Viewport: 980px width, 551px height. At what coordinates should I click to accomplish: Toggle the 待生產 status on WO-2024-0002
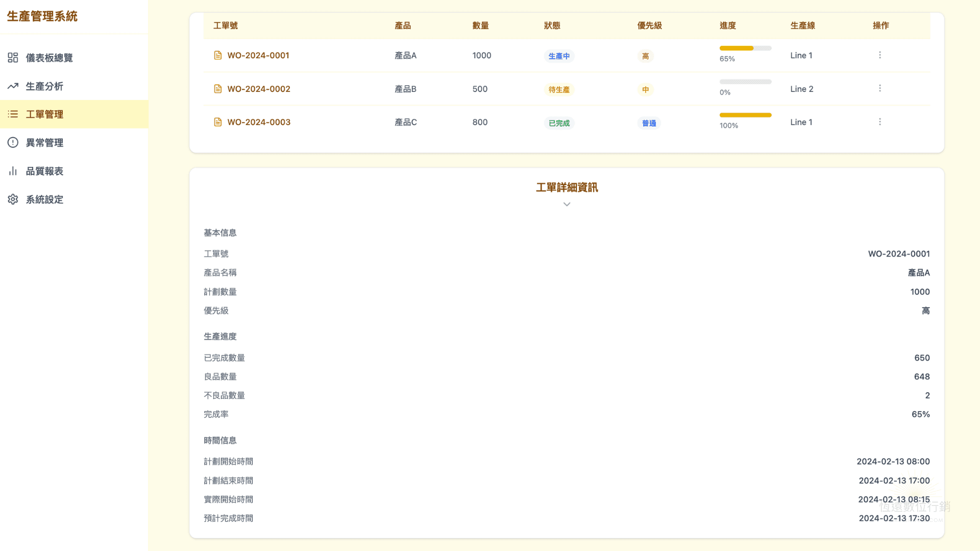[559, 89]
